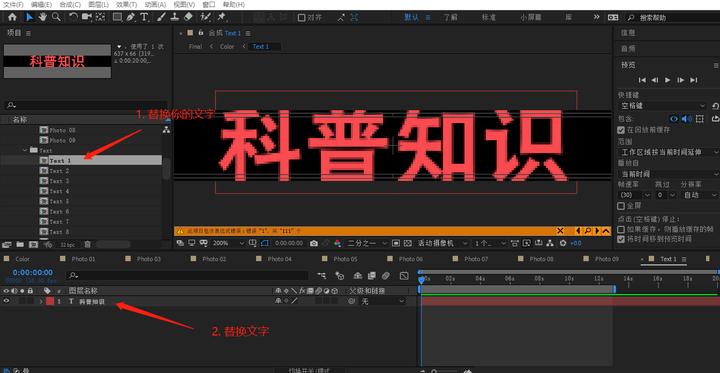Click the reset exposure gear icon
The height and width of the screenshot is (373, 720).
click(x=562, y=243)
